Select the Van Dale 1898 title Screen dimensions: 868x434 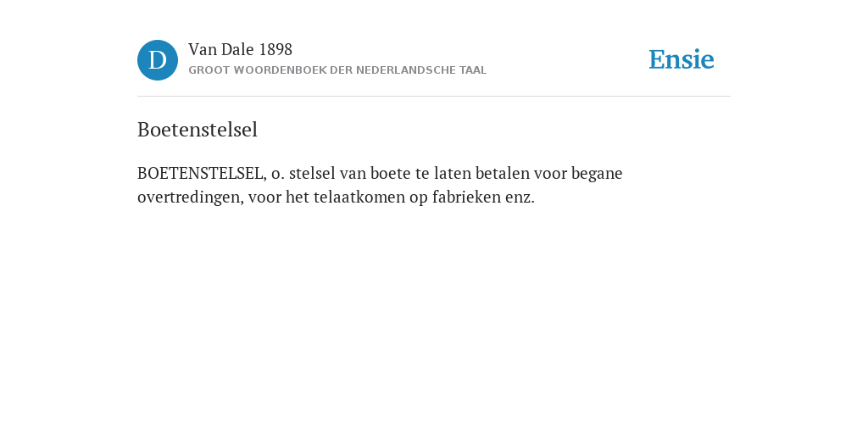(240, 50)
